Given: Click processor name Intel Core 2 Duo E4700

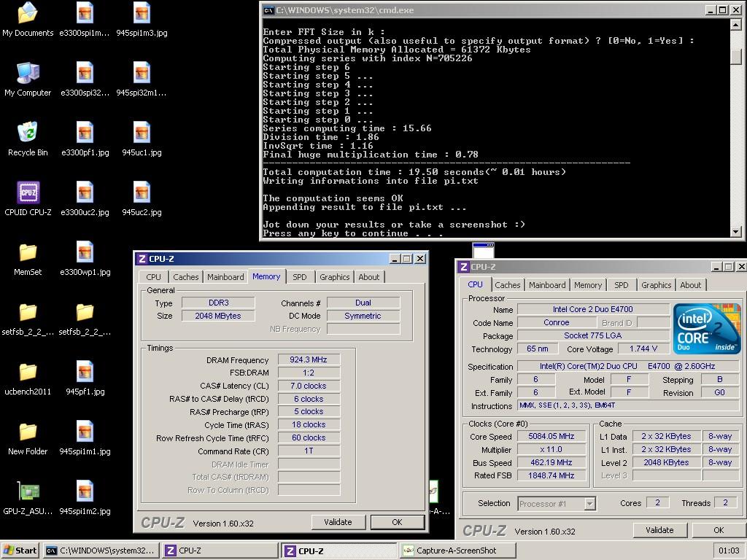Looking at the screenshot, I should [593, 309].
